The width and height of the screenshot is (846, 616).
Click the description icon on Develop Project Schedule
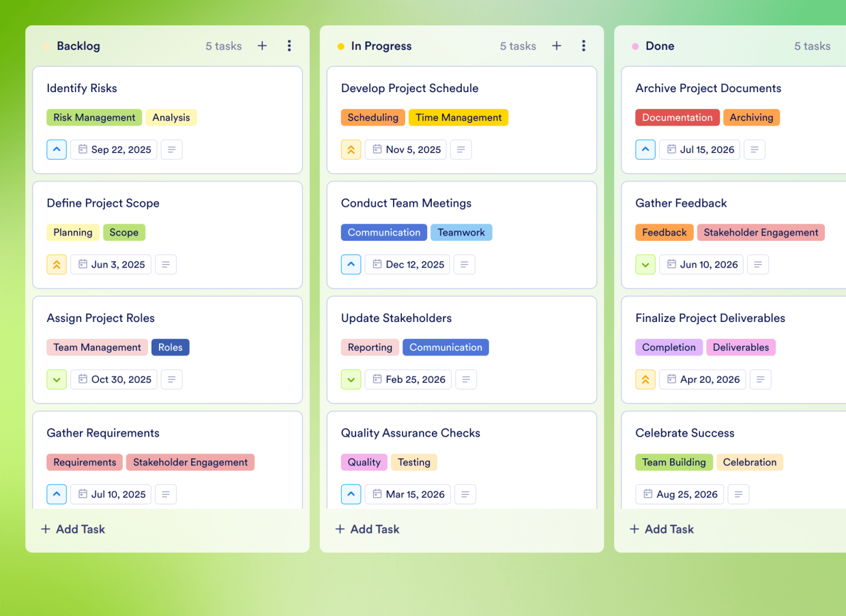pyautogui.click(x=461, y=149)
